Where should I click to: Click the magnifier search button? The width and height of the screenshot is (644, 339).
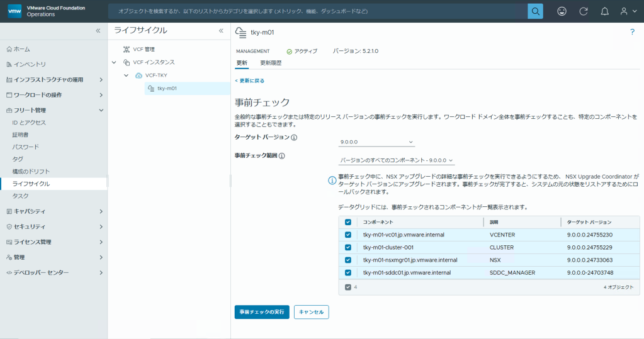(535, 11)
